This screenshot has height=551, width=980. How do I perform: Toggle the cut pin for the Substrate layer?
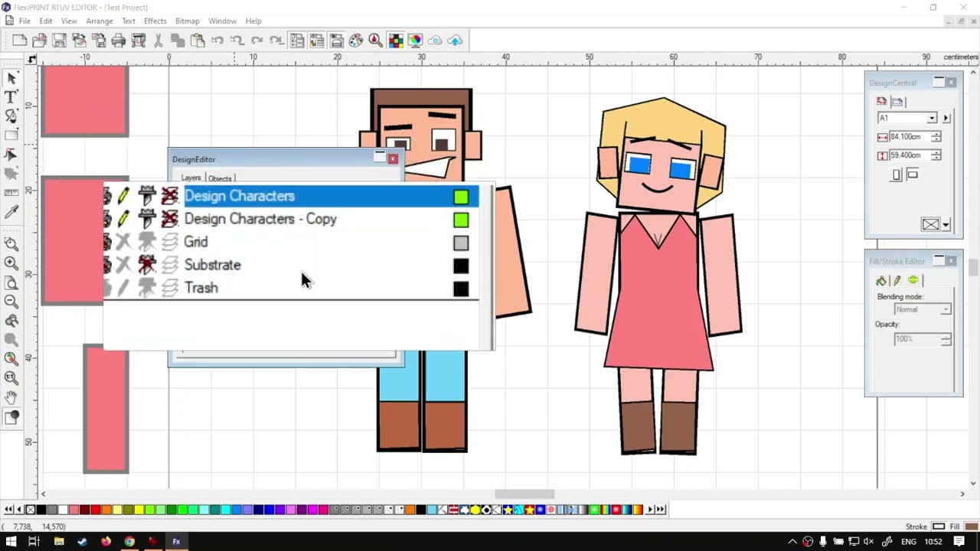click(146, 266)
